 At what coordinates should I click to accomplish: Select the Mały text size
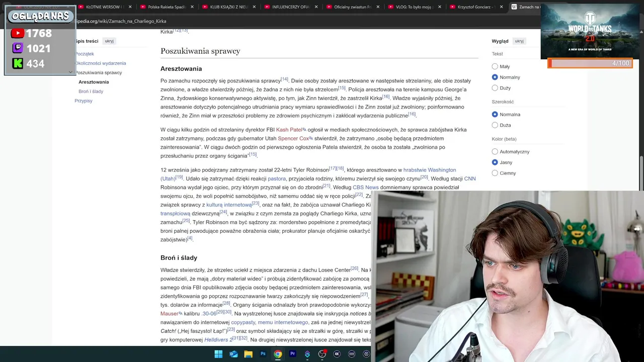pyautogui.click(x=495, y=66)
